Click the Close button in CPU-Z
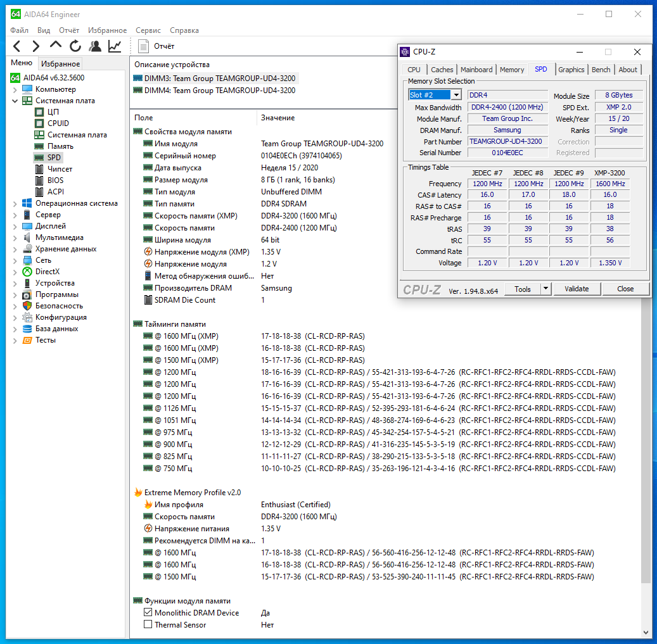 pyautogui.click(x=625, y=289)
